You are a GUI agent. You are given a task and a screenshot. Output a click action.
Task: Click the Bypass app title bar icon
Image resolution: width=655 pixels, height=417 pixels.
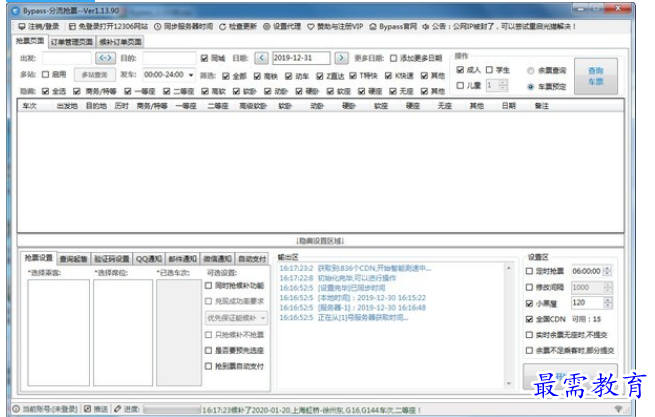16,11
